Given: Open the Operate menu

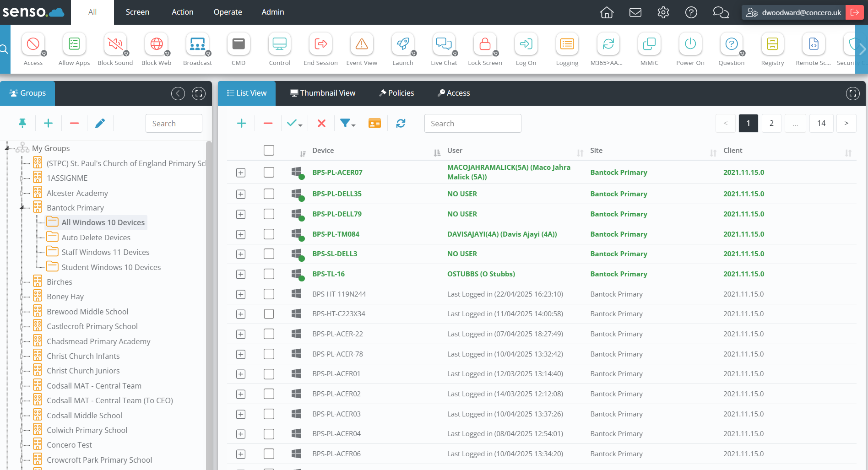Looking at the screenshot, I should (x=228, y=12).
